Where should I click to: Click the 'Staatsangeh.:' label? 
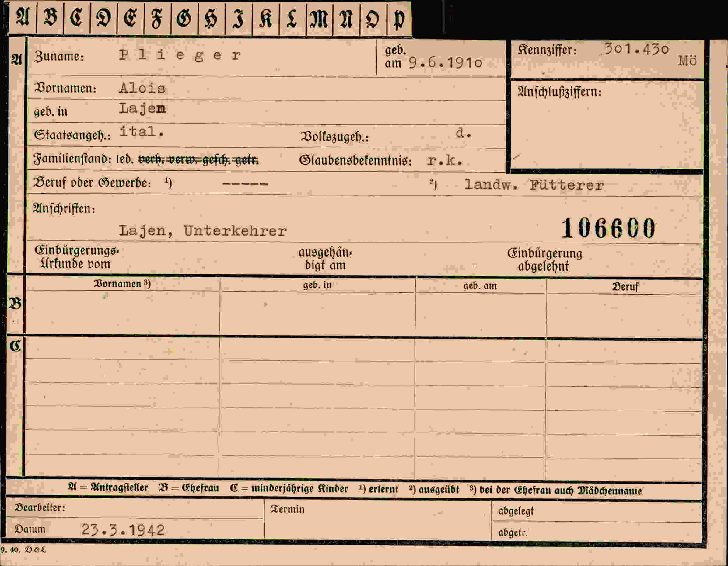tap(72, 135)
